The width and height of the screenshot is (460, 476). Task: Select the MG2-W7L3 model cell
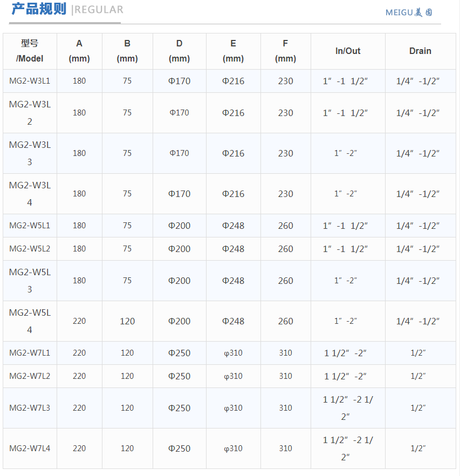(30, 408)
